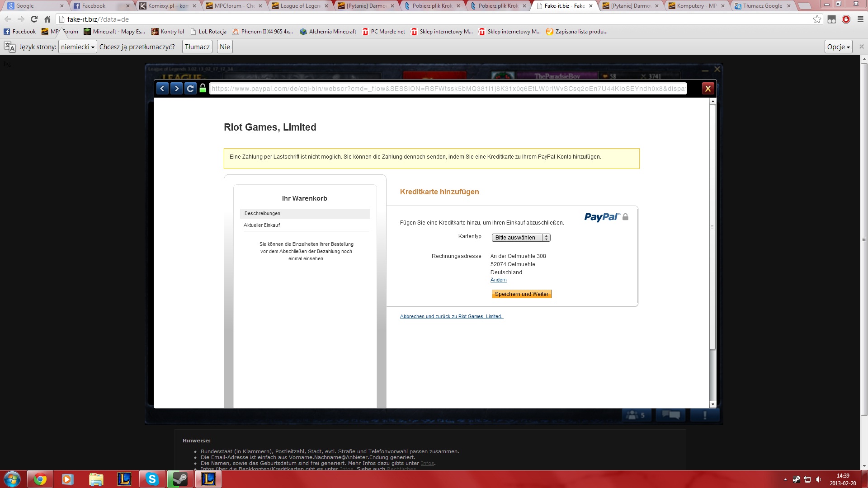
Task: Open the PC Morele net bookmark
Action: pyautogui.click(x=383, y=32)
